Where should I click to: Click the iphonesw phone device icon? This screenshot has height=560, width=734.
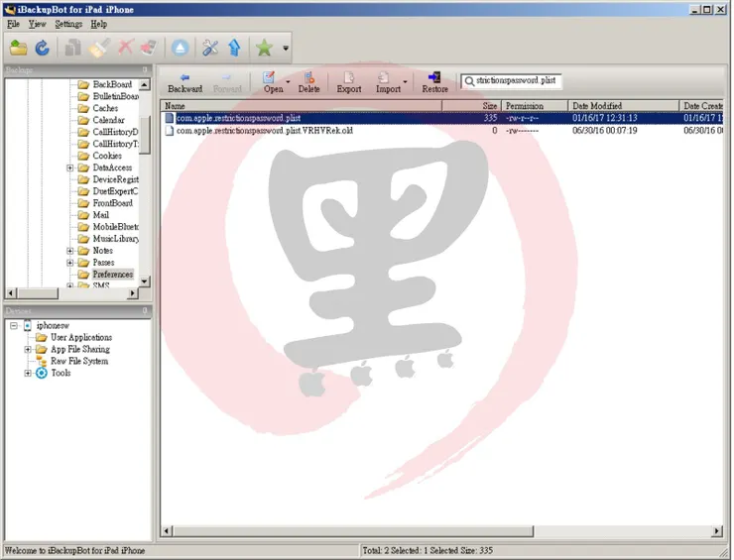tap(28, 325)
